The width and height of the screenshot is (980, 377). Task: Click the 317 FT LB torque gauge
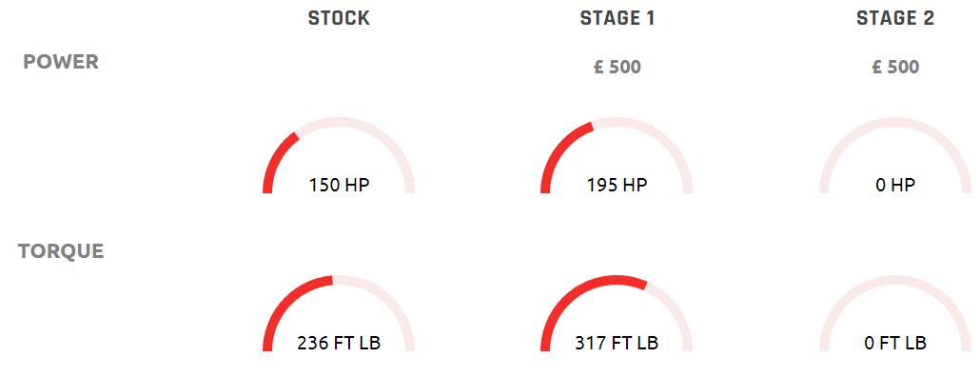pos(617,312)
